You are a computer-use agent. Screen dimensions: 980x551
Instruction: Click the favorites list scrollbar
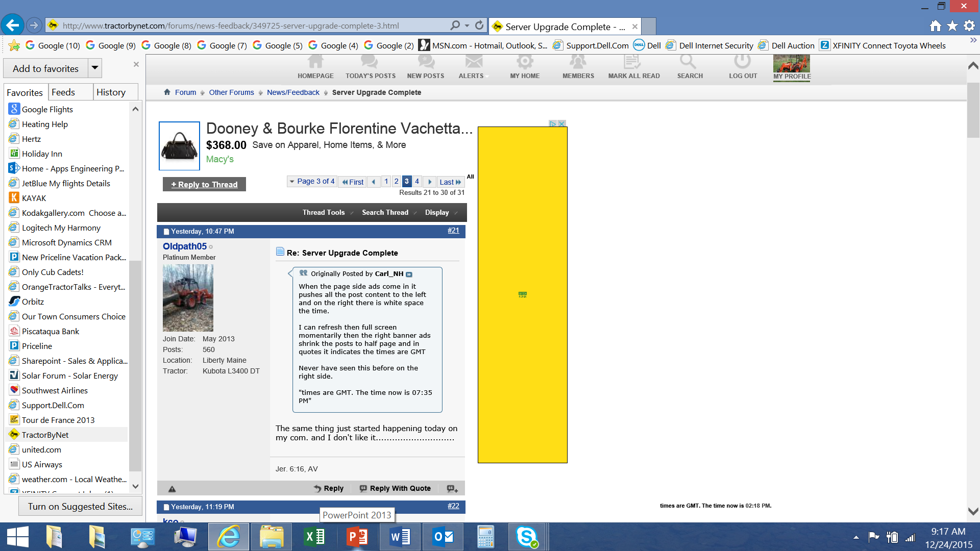135,365
